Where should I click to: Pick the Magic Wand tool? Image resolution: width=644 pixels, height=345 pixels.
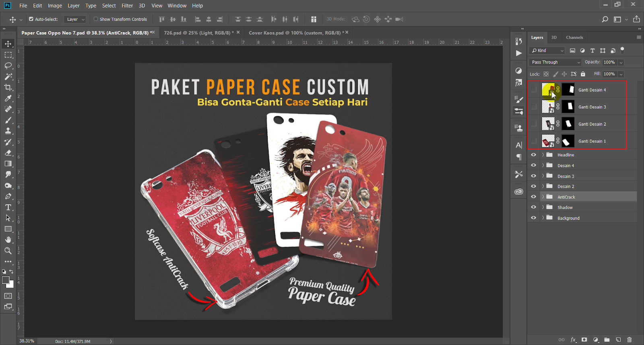tap(8, 76)
